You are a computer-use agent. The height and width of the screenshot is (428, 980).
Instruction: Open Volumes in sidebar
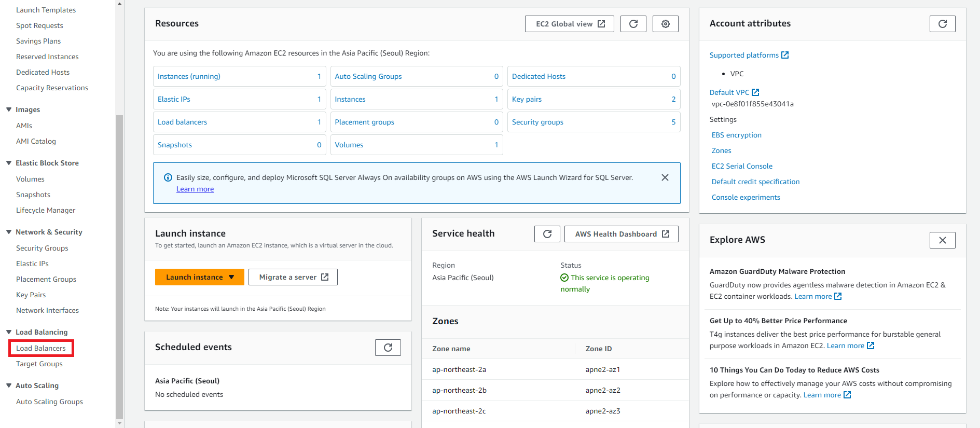point(30,179)
